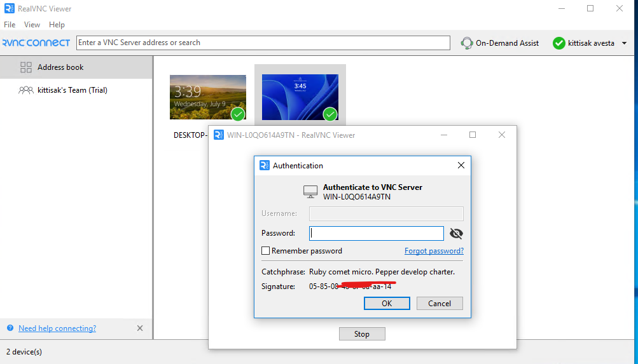Click the monitor icon beside Authenticate to VNC Server
The width and height of the screenshot is (638, 364).
pos(310,191)
